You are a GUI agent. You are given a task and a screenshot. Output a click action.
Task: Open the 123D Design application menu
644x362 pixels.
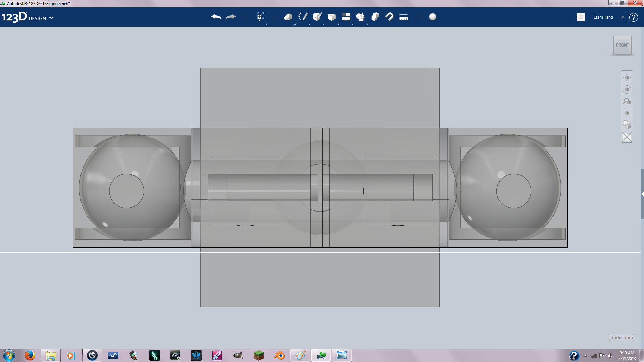click(x=28, y=17)
